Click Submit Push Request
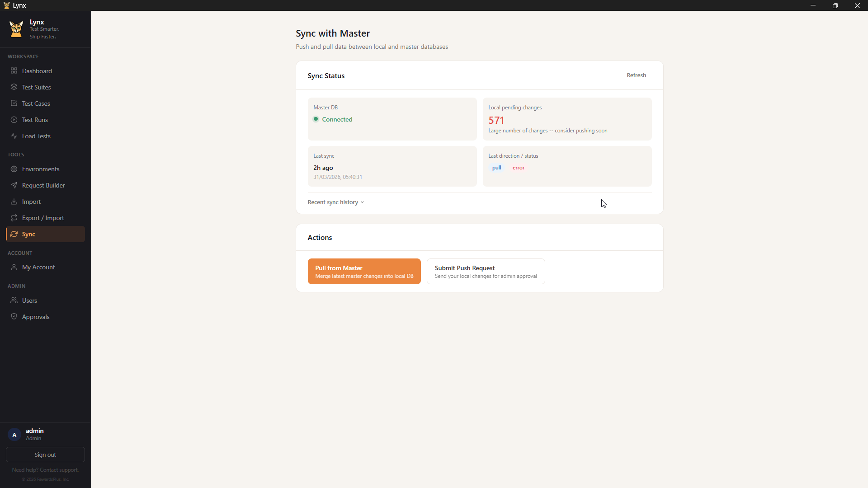This screenshot has width=868, height=488. (x=486, y=272)
